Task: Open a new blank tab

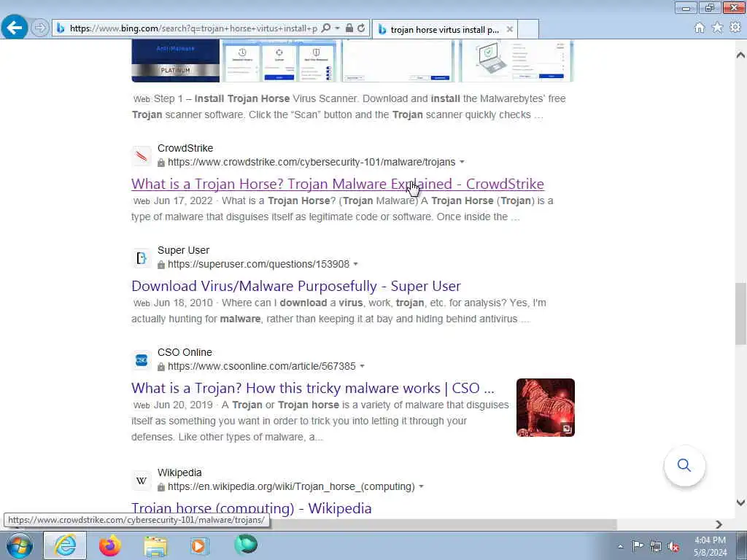Action: [528, 29]
